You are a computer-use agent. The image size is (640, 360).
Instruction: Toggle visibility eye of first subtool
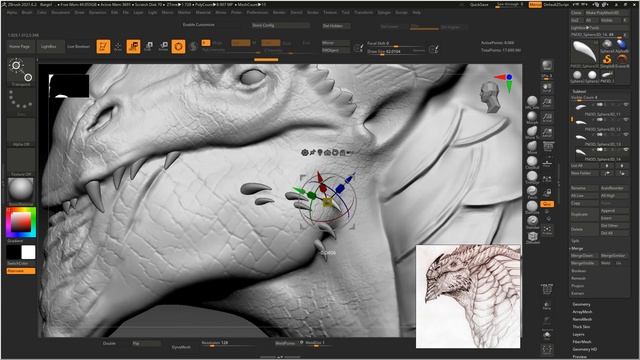626,105
